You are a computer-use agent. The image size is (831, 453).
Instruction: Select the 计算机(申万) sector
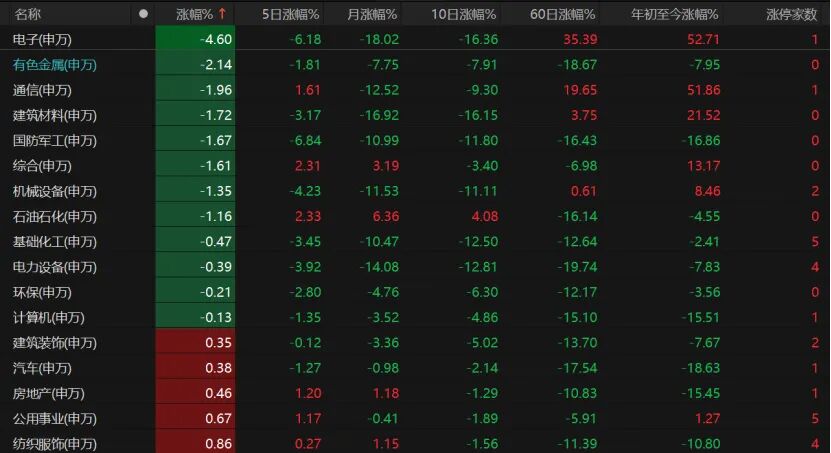click(48, 317)
